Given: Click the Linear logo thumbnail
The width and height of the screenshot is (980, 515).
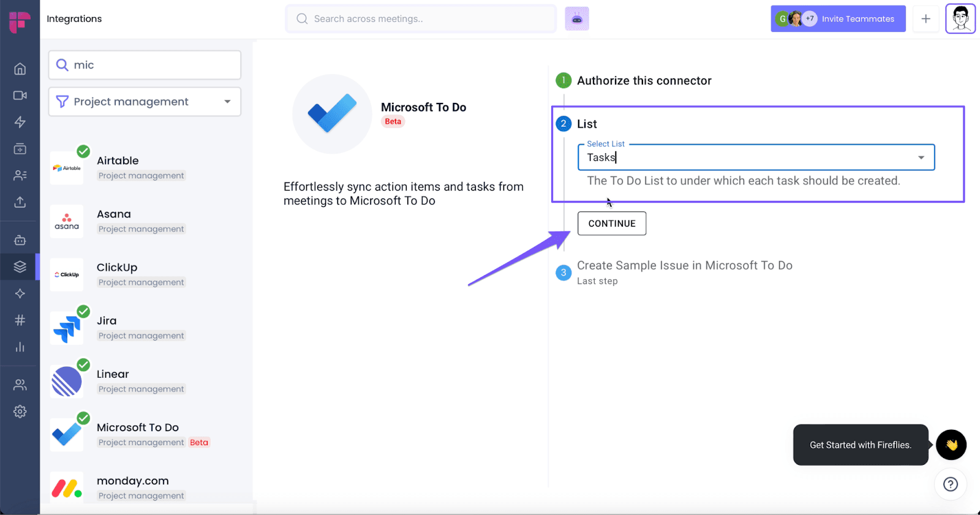Looking at the screenshot, I should 67,381.
